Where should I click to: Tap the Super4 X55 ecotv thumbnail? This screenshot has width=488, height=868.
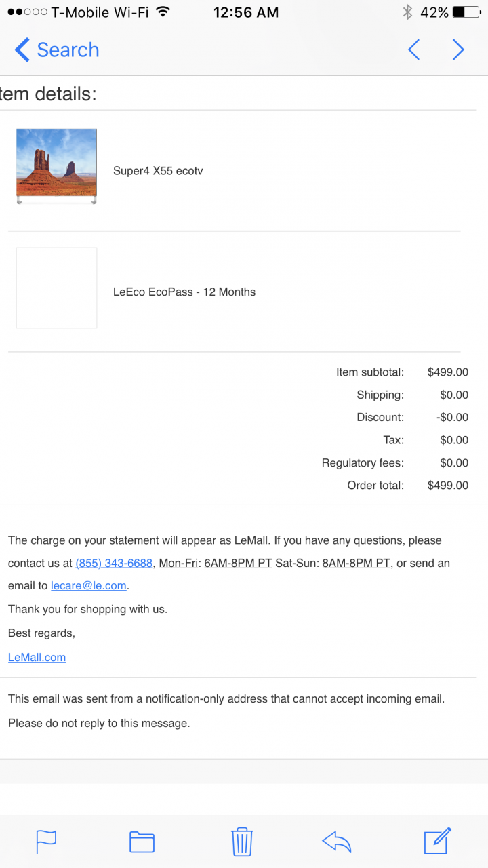click(56, 166)
